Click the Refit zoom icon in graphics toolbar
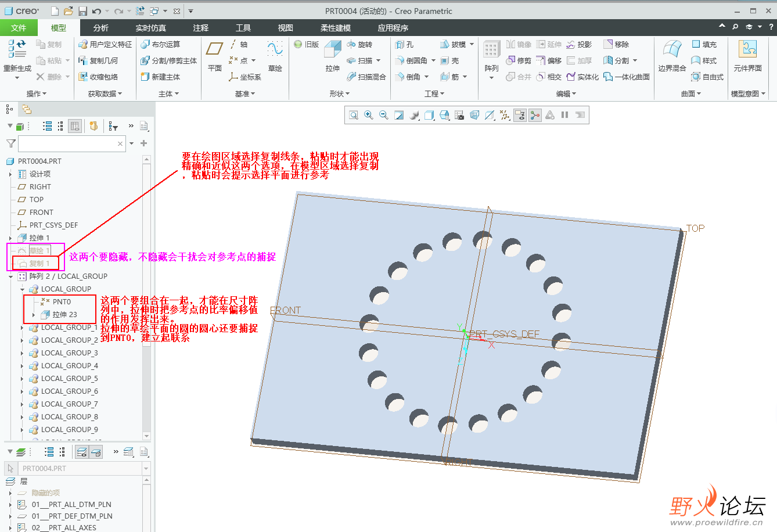 (x=353, y=115)
